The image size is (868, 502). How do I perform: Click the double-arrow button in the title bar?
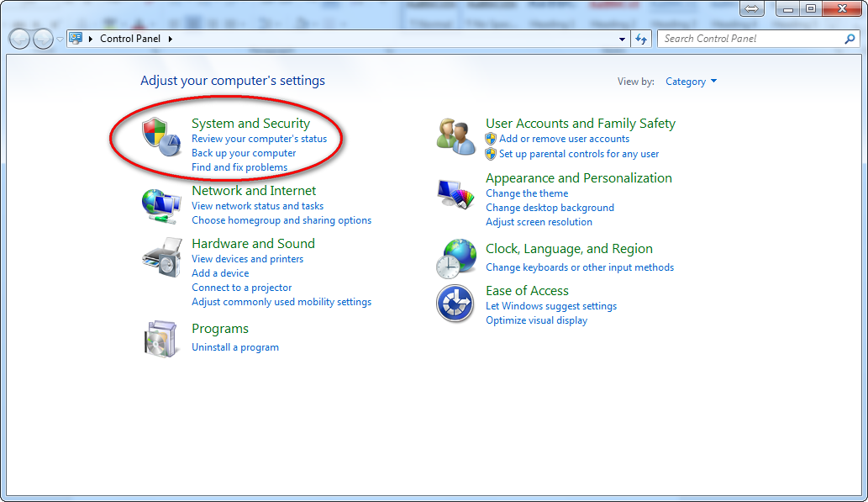click(751, 9)
